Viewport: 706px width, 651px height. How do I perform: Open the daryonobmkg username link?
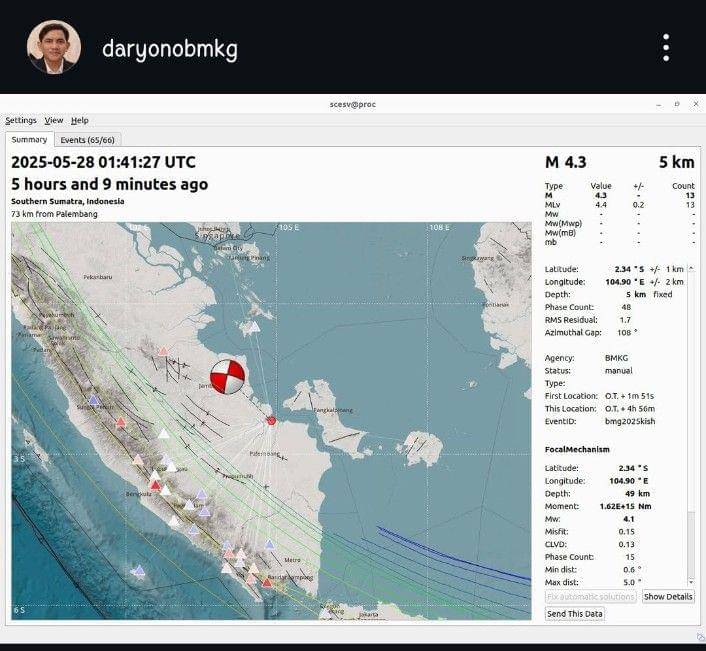(x=170, y=48)
